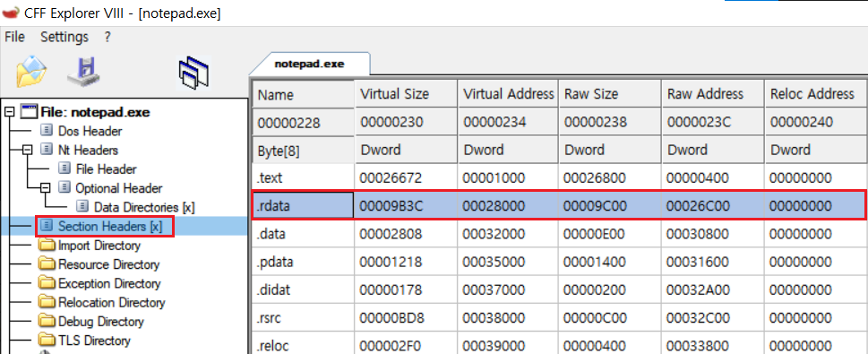Viewport: 868px width, 354px height.
Task: Click the .reloc virtual size 000002F0
Action: [406, 344]
